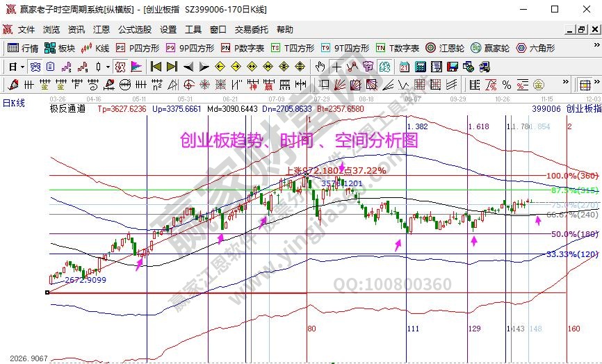
Task: Open the 行情 market quotes view
Action: tap(22, 49)
